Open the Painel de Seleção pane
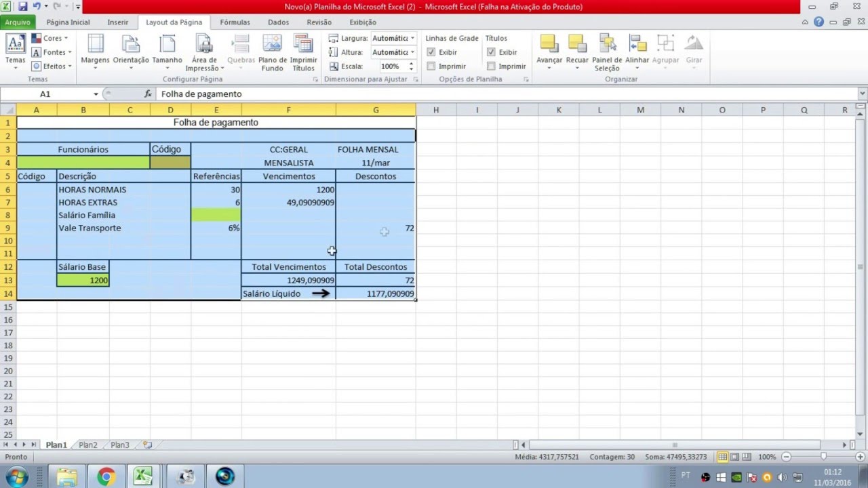868x488 pixels. coord(607,53)
